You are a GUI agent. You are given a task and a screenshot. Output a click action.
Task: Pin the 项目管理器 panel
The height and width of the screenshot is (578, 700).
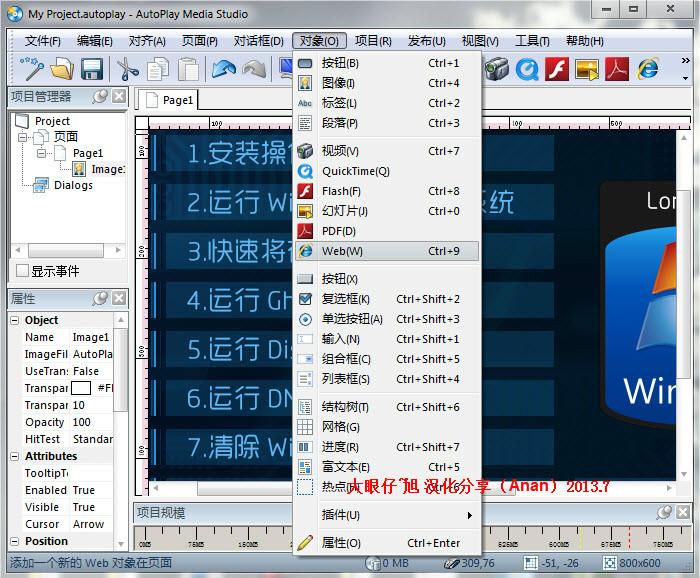[99, 97]
